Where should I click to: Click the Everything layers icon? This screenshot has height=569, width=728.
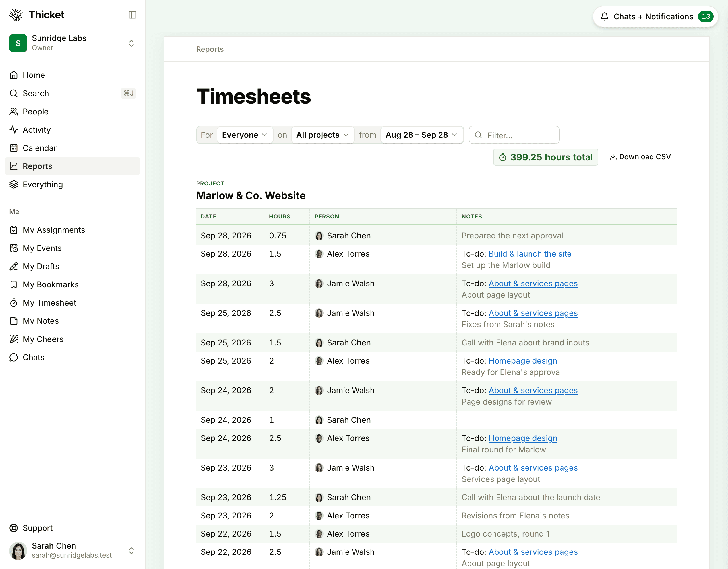tap(14, 184)
